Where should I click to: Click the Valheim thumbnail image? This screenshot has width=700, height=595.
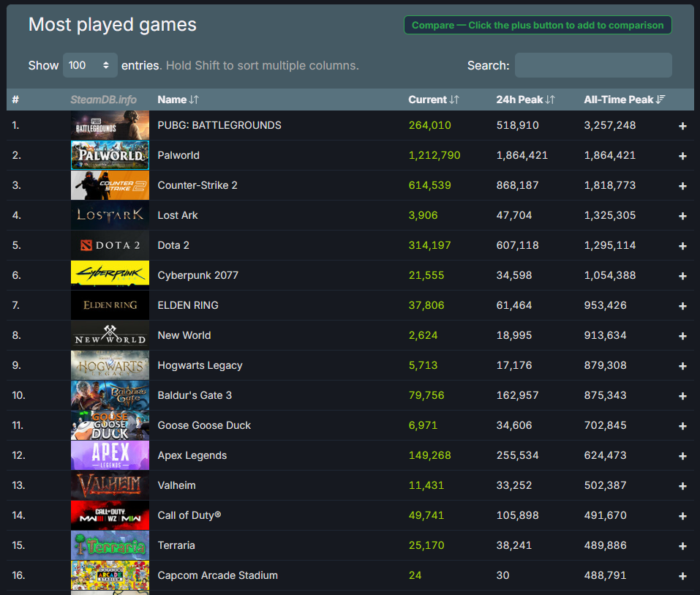coord(110,485)
